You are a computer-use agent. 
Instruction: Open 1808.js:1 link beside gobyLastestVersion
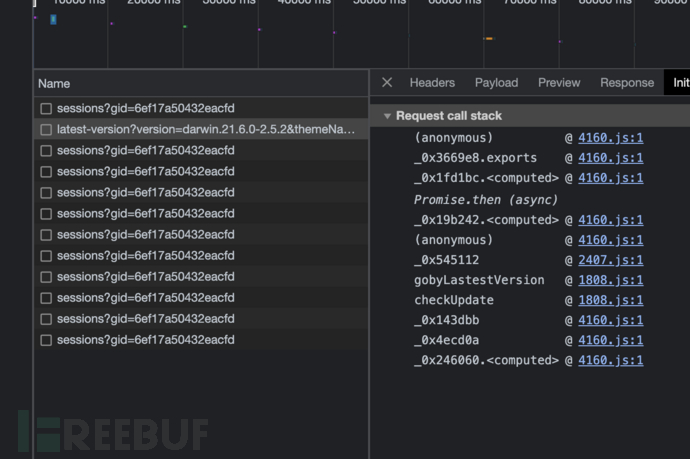(610, 280)
